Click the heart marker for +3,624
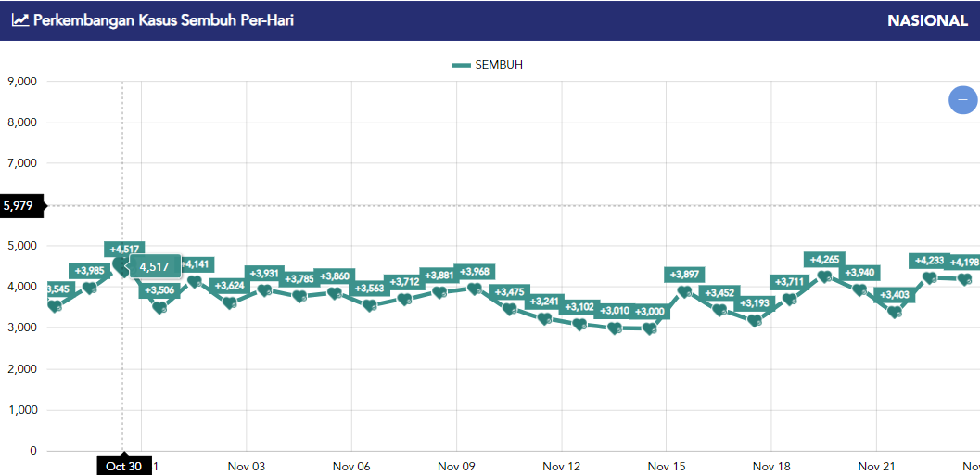980x475 pixels. pos(229,303)
